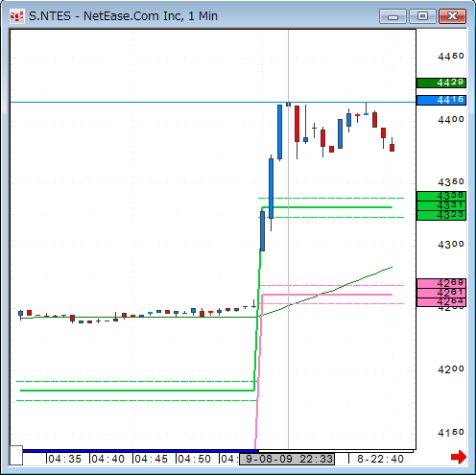Click the blue horizontal scrollbar segment

(x=140, y=451)
